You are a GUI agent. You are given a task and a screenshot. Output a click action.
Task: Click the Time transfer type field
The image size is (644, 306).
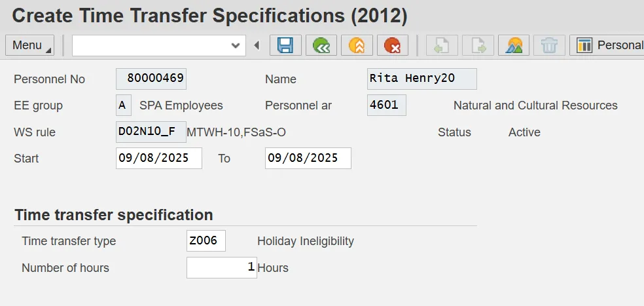point(206,240)
